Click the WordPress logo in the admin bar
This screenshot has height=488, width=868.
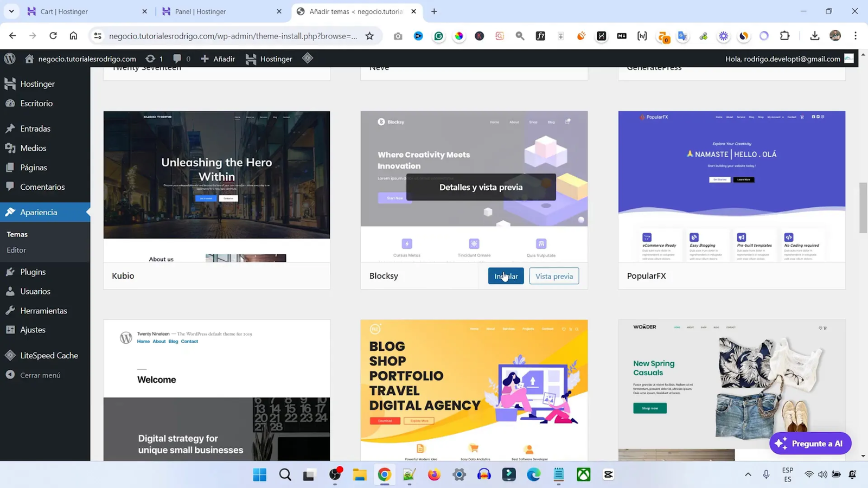coord(9,59)
